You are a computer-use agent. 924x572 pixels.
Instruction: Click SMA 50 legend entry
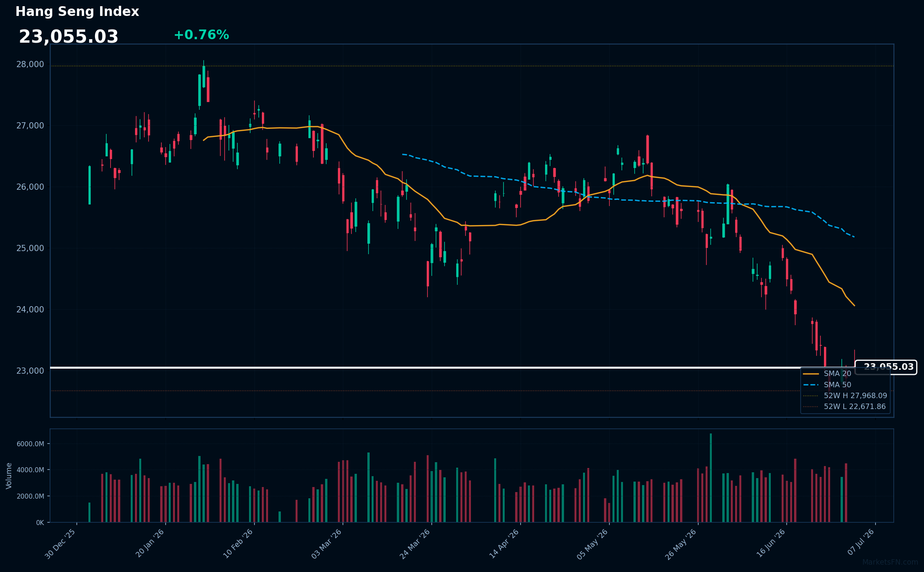[x=837, y=385]
